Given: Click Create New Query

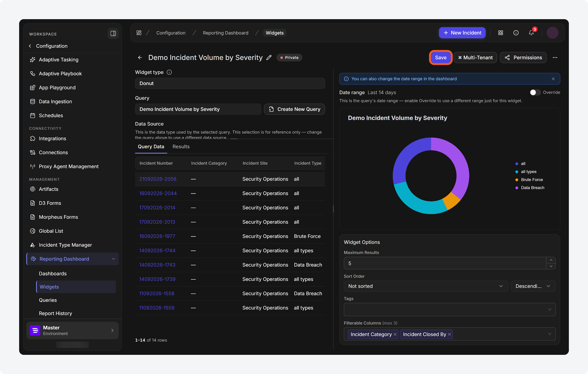Looking at the screenshot, I should (x=294, y=109).
